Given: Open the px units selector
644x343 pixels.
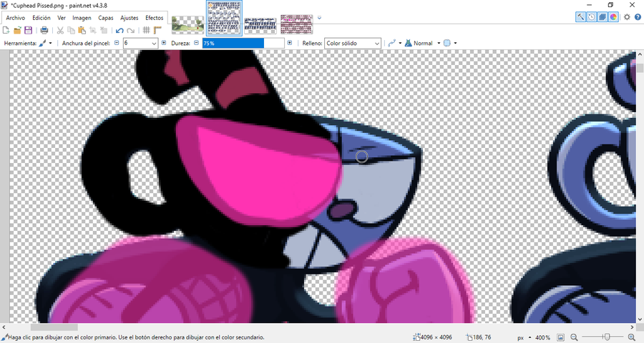Looking at the screenshot, I should (x=523, y=338).
